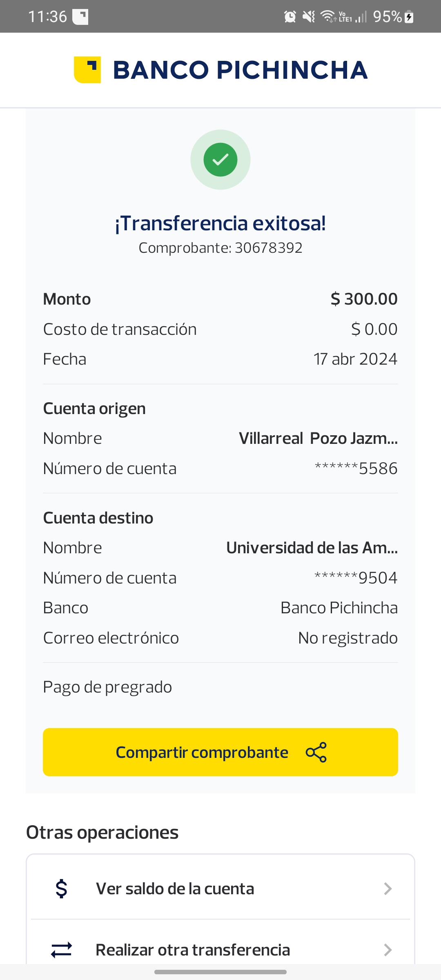441x980 pixels.
Task: Select Ver saldo de la cuenta option
Action: pos(175,889)
